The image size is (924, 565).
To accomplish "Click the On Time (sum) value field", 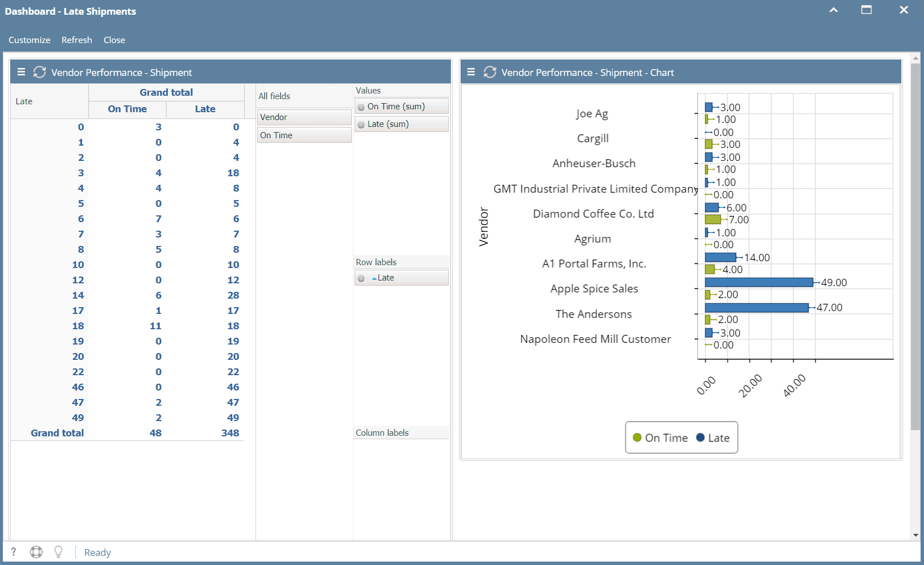I will coord(402,107).
